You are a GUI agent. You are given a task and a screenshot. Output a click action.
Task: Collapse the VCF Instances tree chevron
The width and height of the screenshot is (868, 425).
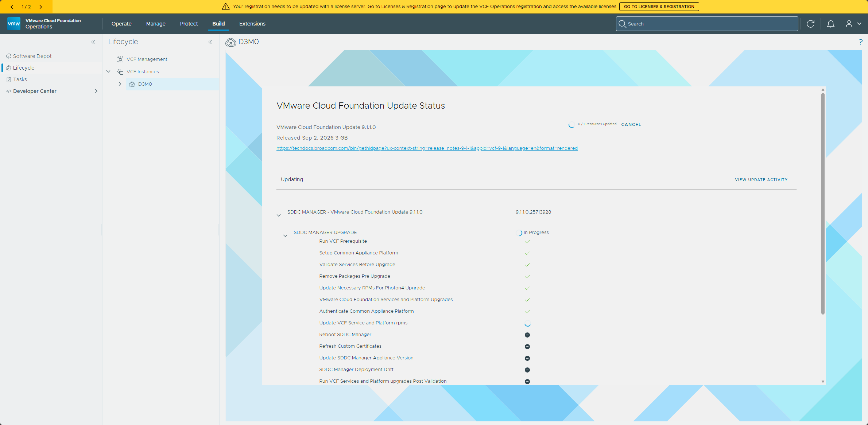click(108, 71)
